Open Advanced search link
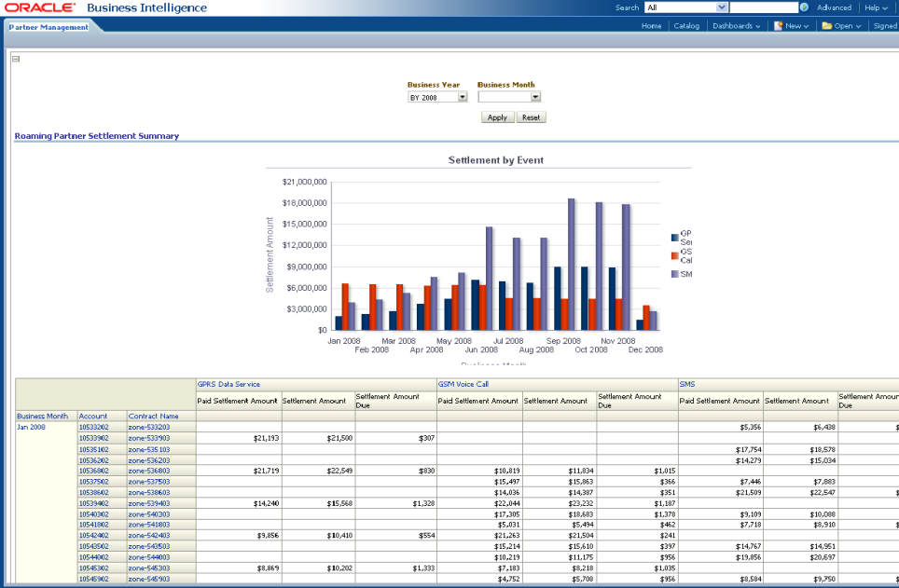The height and width of the screenshot is (588, 899). coord(835,7)
